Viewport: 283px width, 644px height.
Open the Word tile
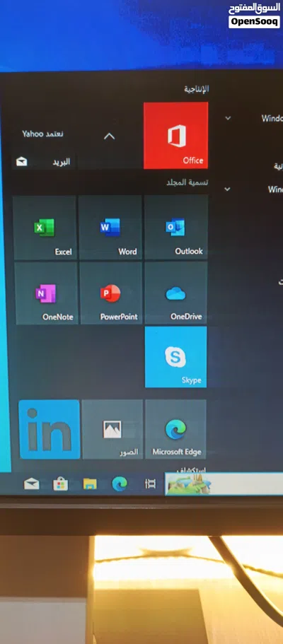tap(110, 228)
